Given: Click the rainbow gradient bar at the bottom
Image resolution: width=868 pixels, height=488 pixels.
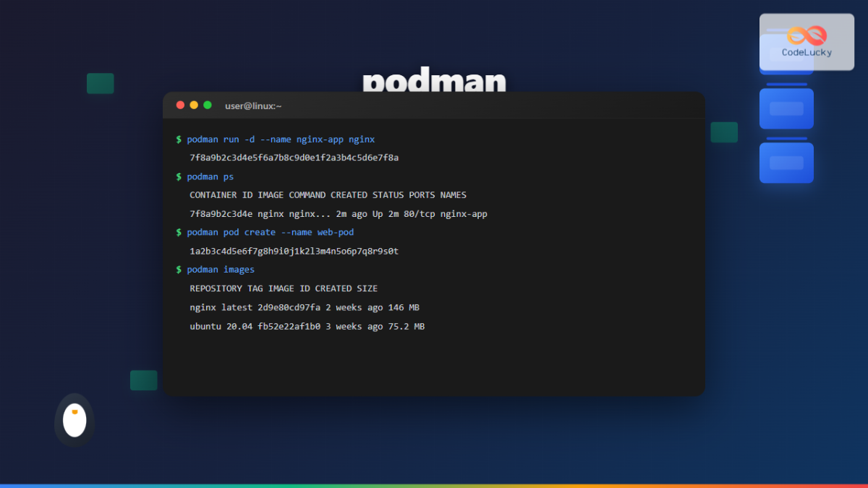Looking at the screenshot, I should click(x=434, y=484).
